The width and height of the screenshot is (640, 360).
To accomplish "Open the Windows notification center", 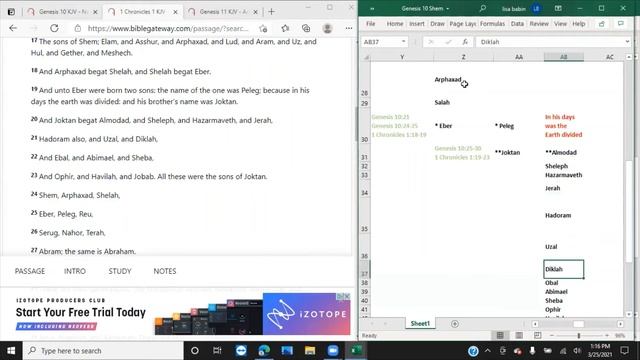I will (624, 351).
